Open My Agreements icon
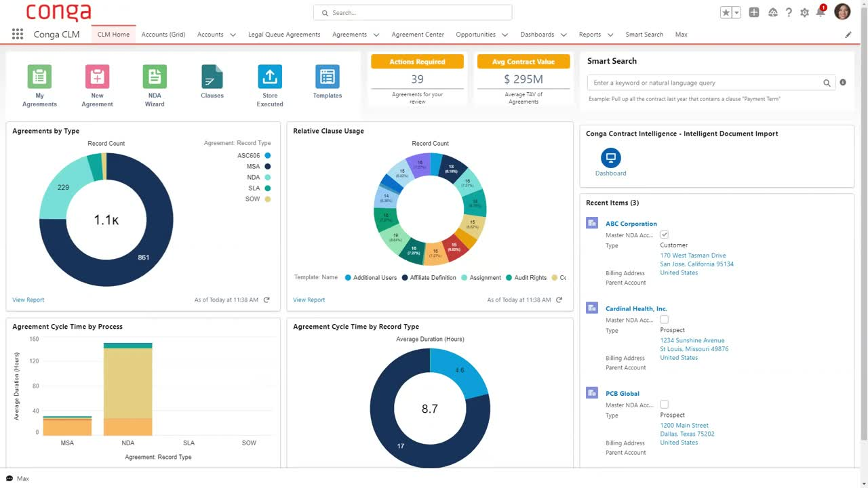Viewport: 868px width, 488px height. [39, 77]
